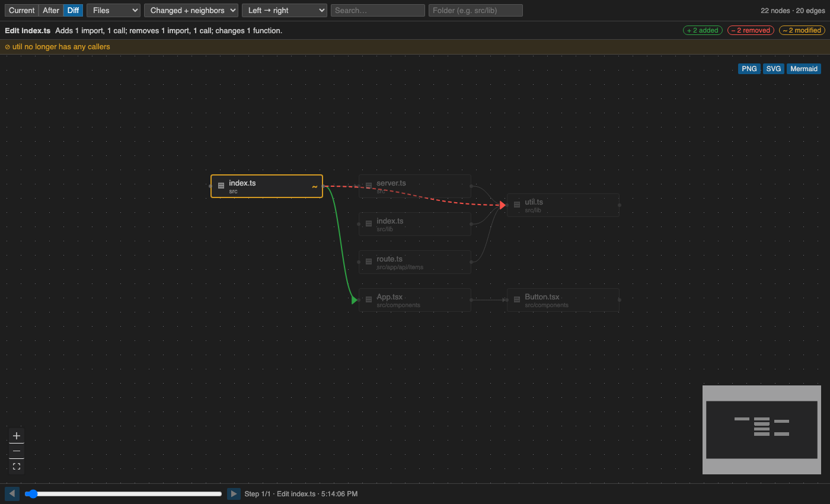Click the minimap overview thumbnail
This screenshot has width=830, height=504.
pyautogui.click(x=762, y=430)
